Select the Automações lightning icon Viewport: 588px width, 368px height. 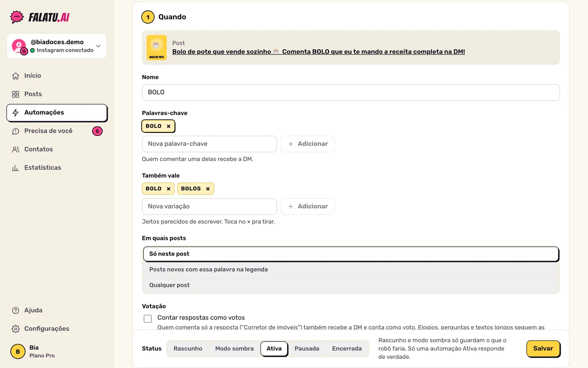[15, 113]
